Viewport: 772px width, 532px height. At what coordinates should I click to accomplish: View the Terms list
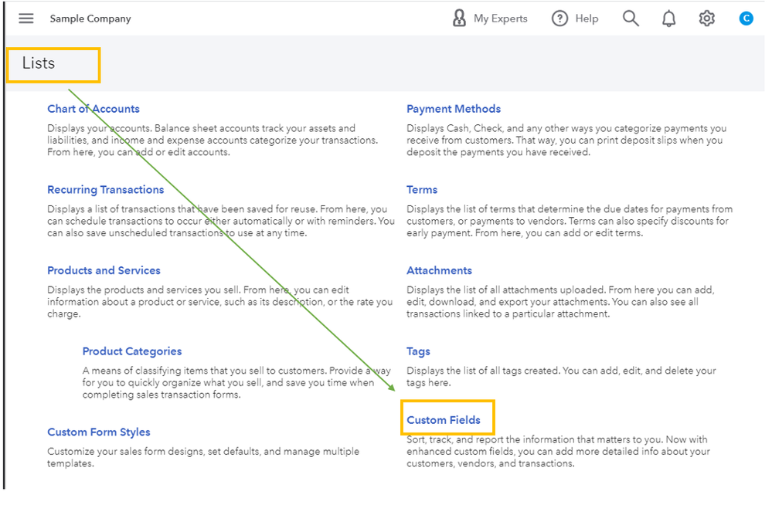tap(422, 190)
